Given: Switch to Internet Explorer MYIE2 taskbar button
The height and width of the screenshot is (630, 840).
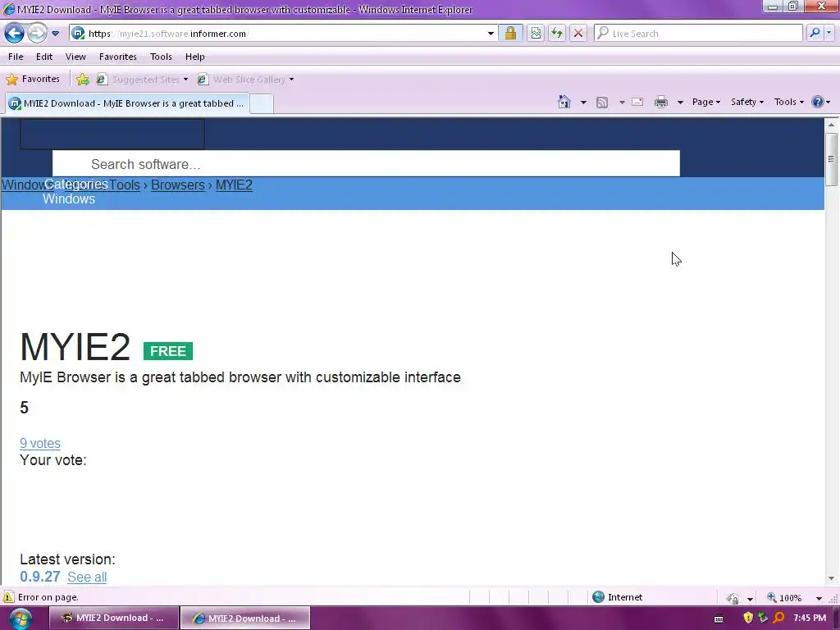Looking at the screenshot, I should (245, 618).
